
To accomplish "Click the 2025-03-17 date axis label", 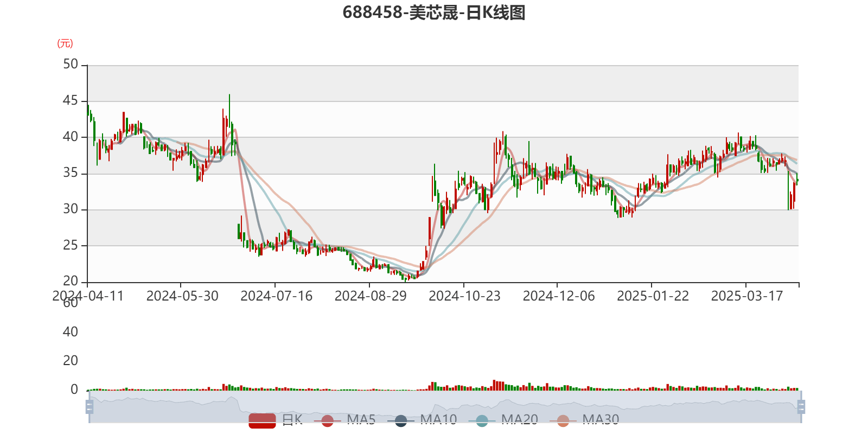I will (x=747, y=296).
